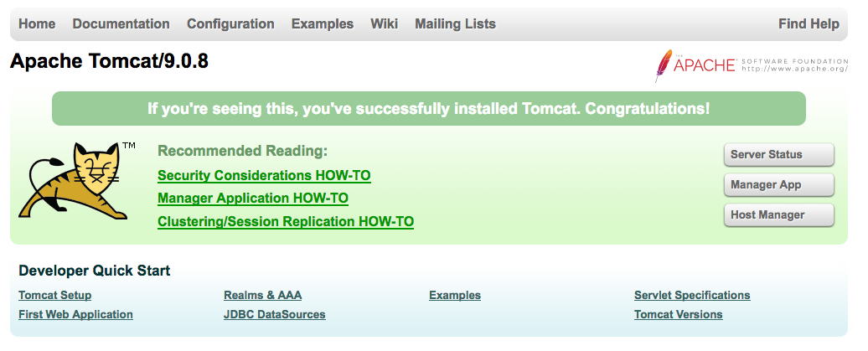Open Mailing Lists in the navigation bar
This screenshot has width=868, height=351.
[455, 24]
